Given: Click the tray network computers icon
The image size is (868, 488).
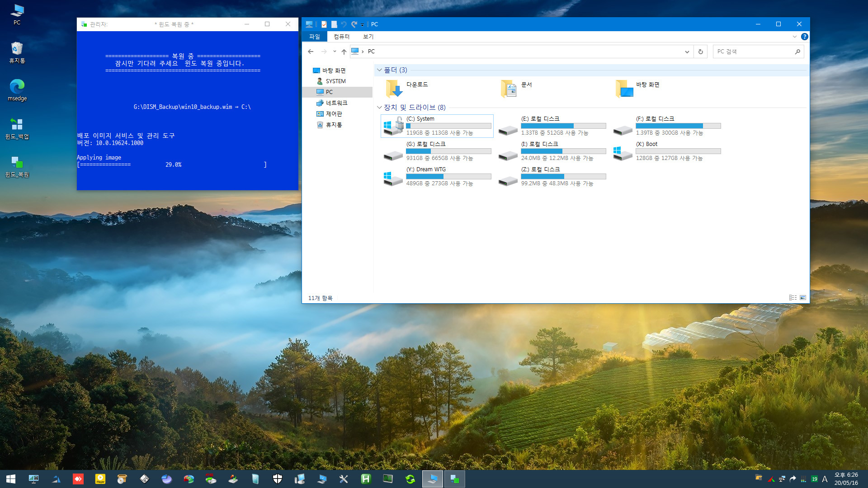Looking at the screenshot, I should coord(782,479).
